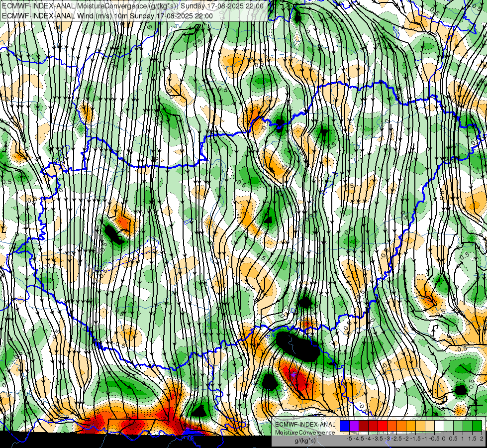Click 'MoistureConvergence' label in the legend box

click(x=305, y=433)
